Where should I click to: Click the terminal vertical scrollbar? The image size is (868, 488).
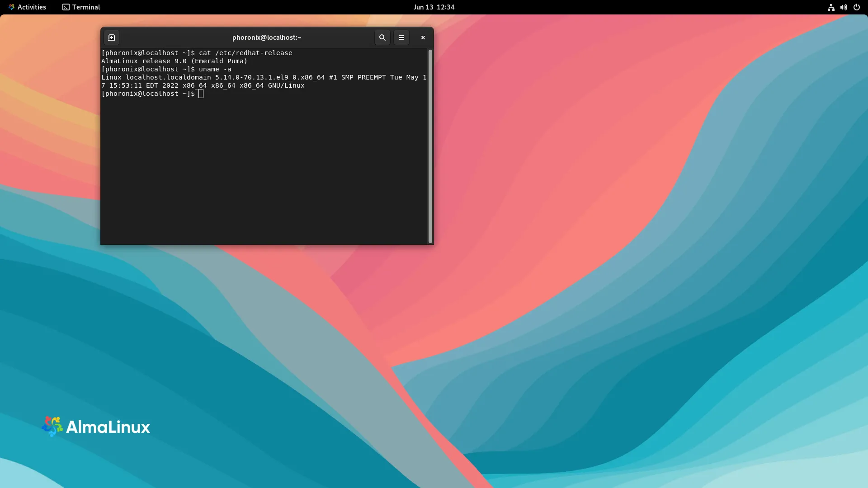click(430, 146)
